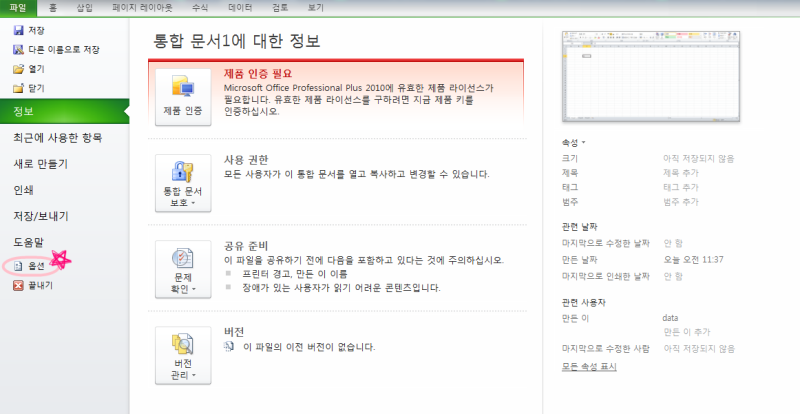Image resolution: width=800 pixels, height=414 pixels.
Task: Click the Add an author (만든 이 추가) field
Action: (x=687, y=332)
